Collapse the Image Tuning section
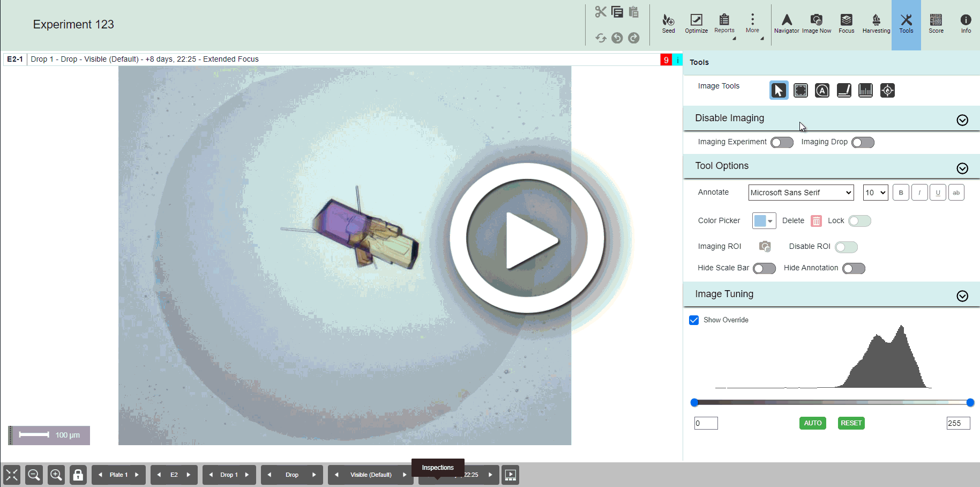Viewport: 980px width, 487px height. [x=962, y=296]
